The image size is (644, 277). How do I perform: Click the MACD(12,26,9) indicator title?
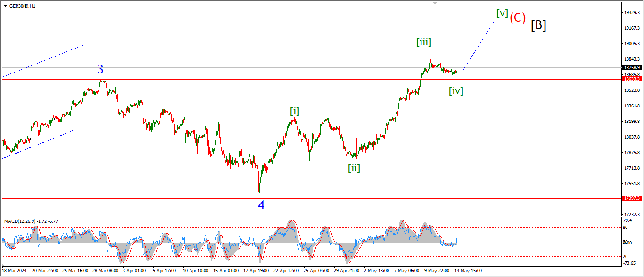24,221
